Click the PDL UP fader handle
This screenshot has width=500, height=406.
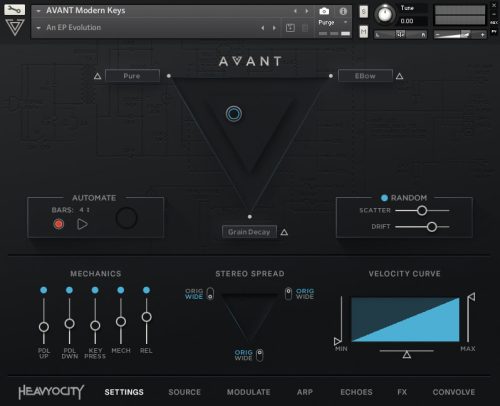44,327
